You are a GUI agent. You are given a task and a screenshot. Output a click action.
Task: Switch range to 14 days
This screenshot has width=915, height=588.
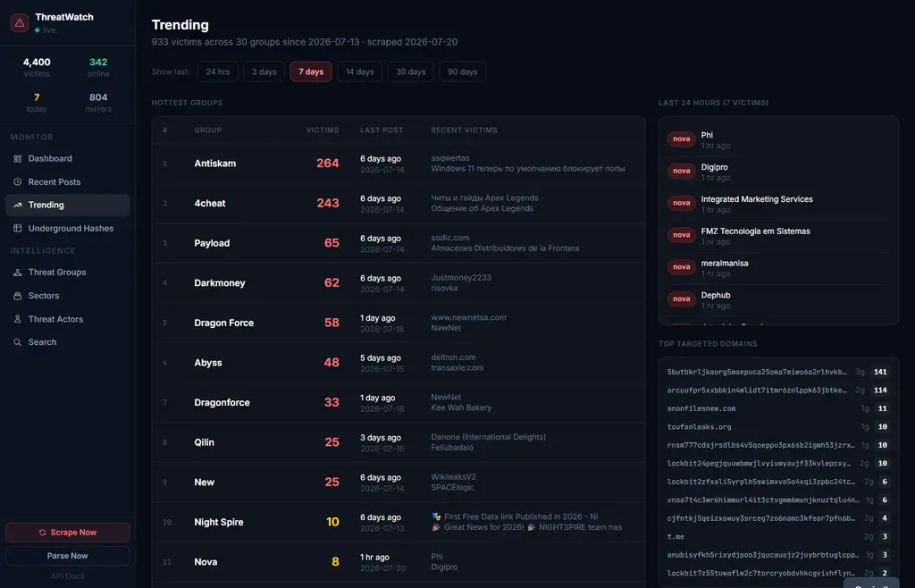[359, 71]
